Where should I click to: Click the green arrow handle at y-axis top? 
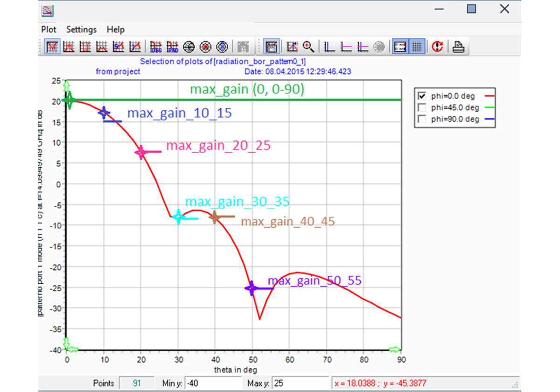click(66, 85)
